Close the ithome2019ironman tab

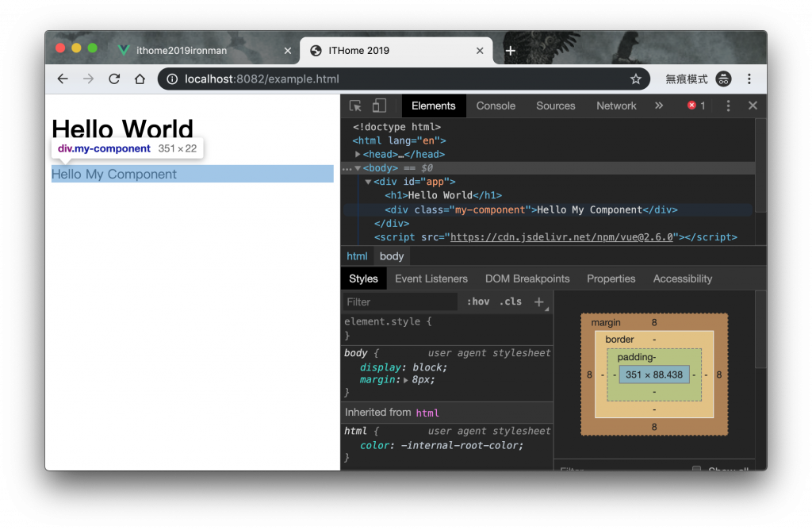[x=288, y=51]
